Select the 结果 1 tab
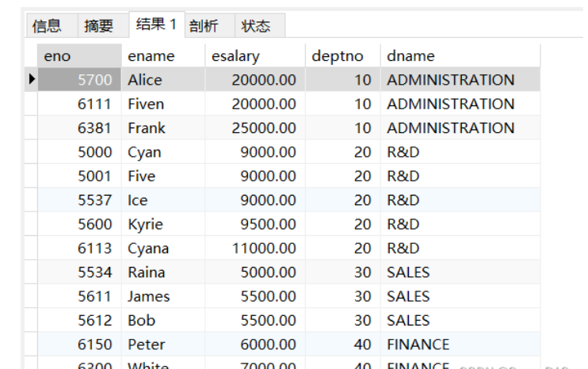The height and width of the screenshot is (369, 588). click(156, 25)
